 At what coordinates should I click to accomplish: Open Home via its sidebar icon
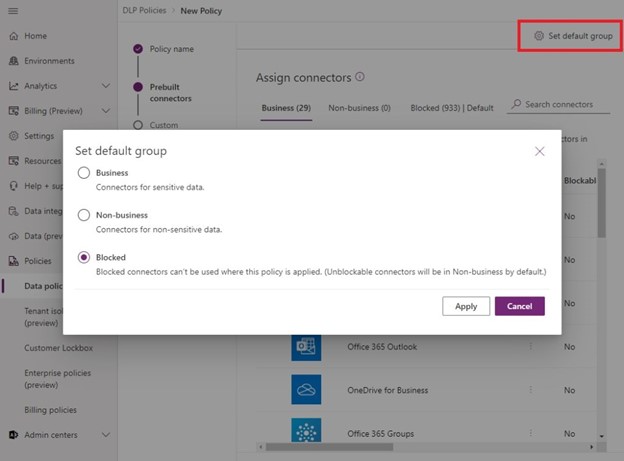[13, 36]
